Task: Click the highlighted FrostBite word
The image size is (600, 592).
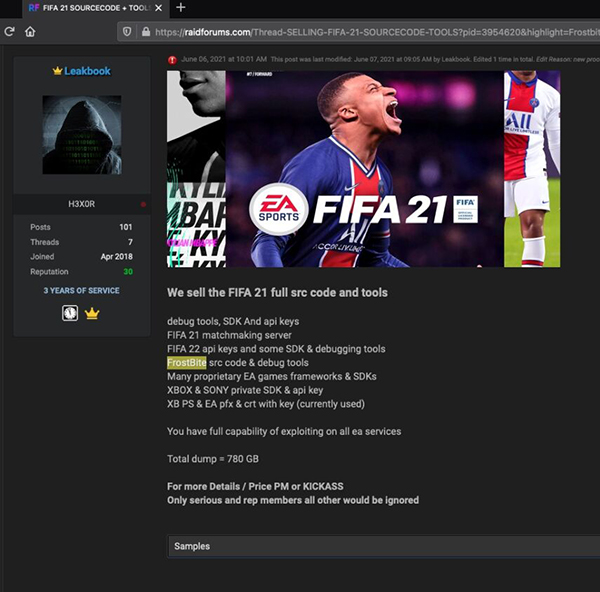Action: pos(187,362)
